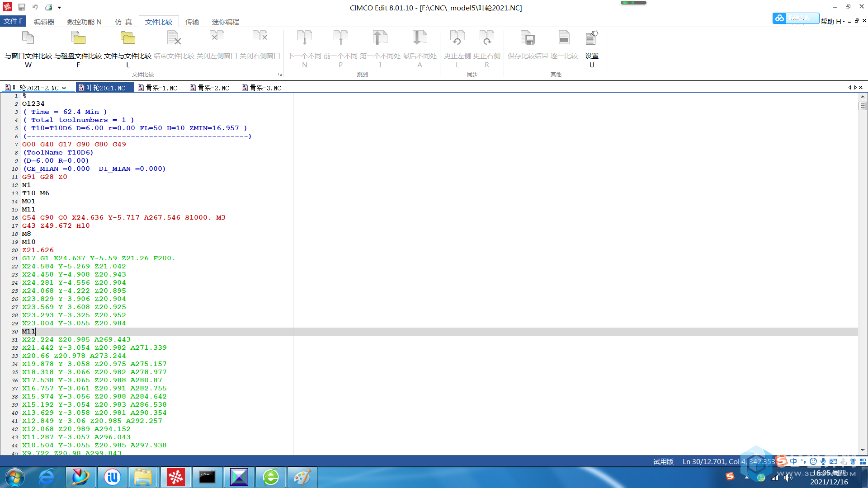Switch to the 数控功能 N ribbon tab
Screen dimensions: 868x488
tap(85, 22)
